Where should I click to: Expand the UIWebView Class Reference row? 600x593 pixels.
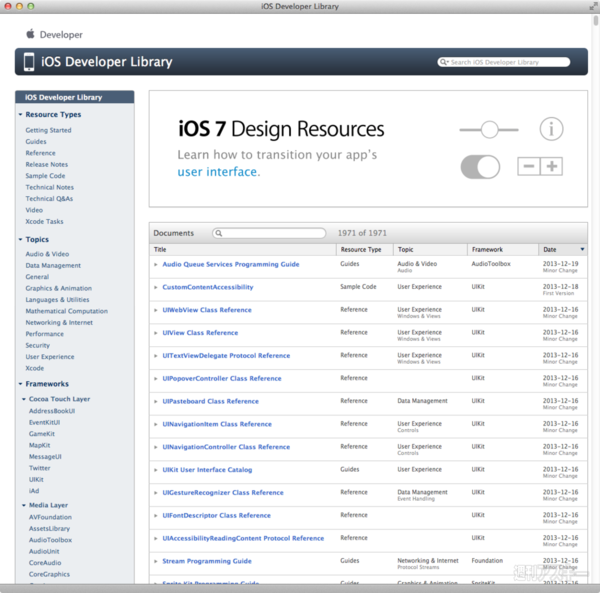[x=156, y=310]
